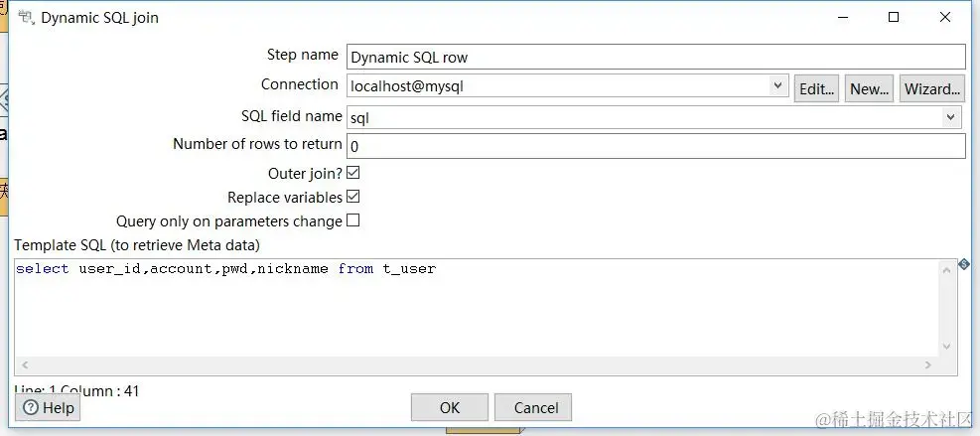
Task: Maximize the Dynamic SQL join window
Action: click(894, 18)
